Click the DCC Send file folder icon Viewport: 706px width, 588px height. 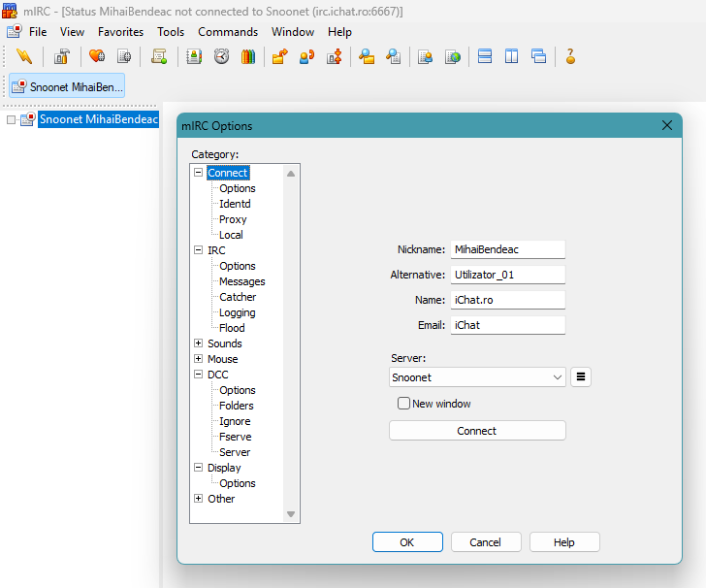point(280,56)
